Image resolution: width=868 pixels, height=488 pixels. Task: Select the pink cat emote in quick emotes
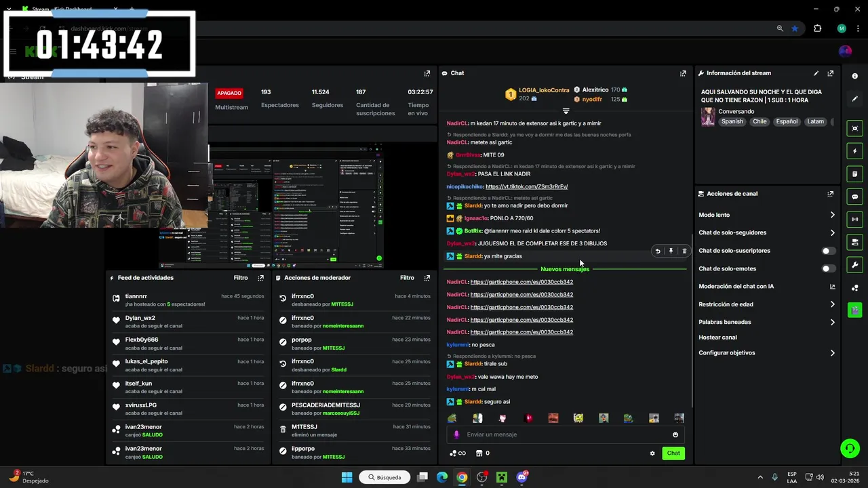[x=502, y=418]
